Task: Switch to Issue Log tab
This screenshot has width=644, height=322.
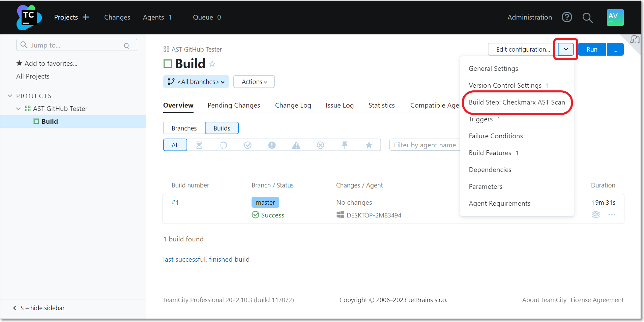Action: click(340, 105)
